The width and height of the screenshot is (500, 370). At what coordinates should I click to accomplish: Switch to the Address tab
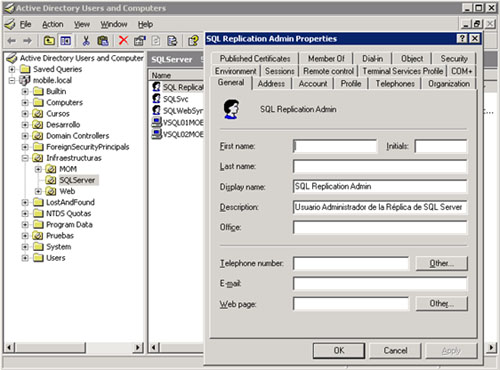tap(271, 84)
